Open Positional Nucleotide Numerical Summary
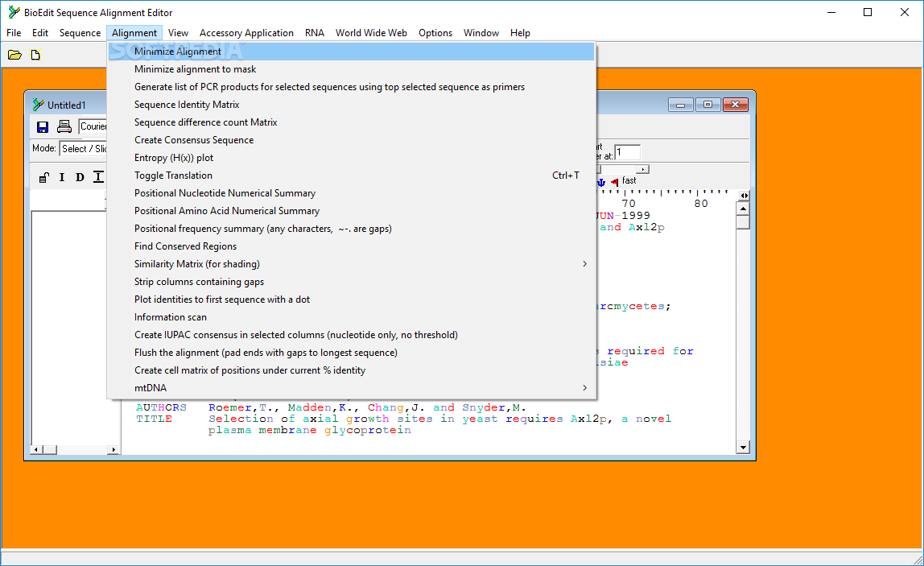The image size is (924, 566). tap(351, 192)
